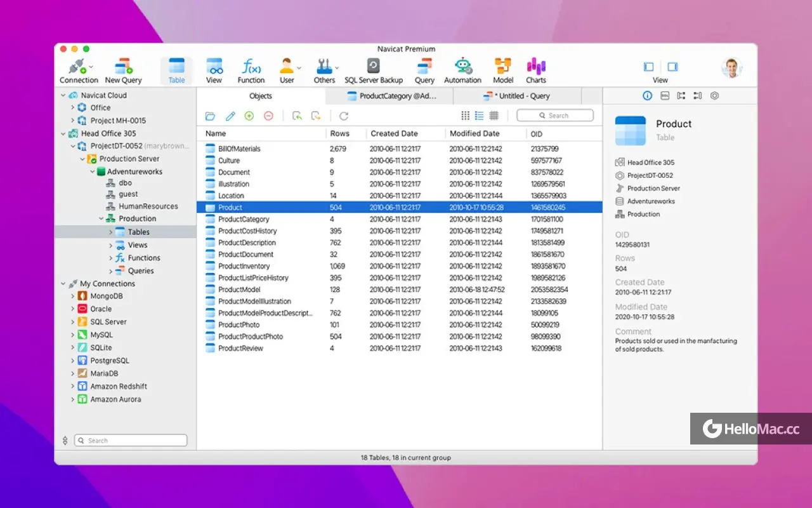
Task: Click the Refresh icon in objects toolbar
Action: click(x=344, y=116)
